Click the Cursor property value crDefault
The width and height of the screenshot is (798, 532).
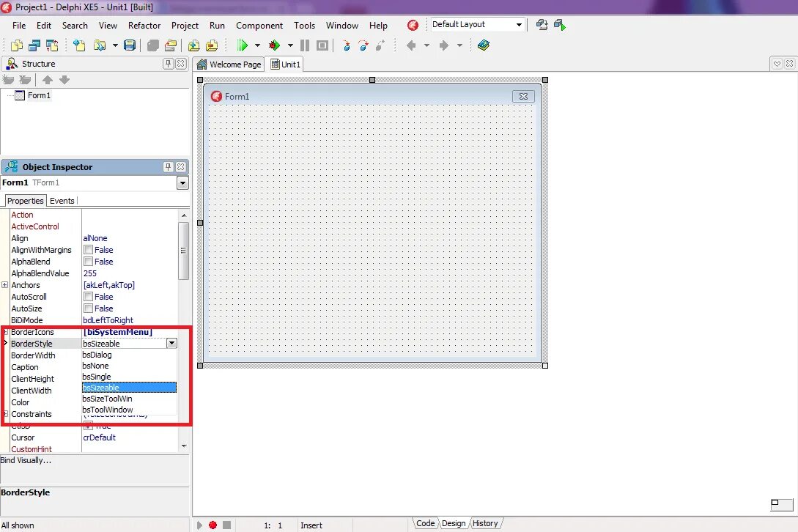99,437
